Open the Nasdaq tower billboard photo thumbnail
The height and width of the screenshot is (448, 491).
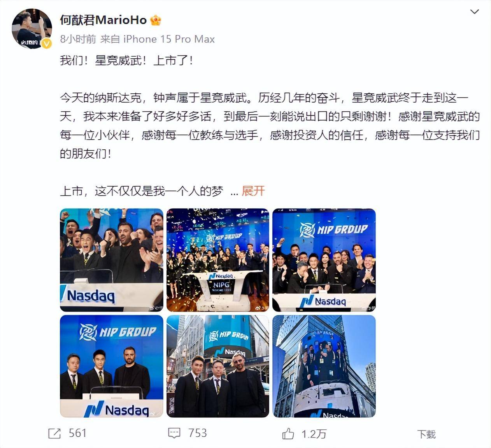pos(324,366)
